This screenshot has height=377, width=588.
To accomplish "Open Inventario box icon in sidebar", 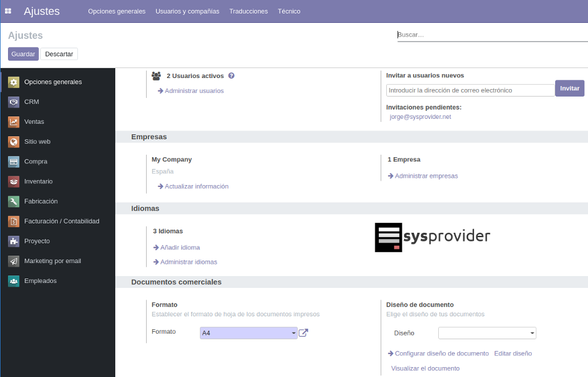I will (x=14, y=181).
